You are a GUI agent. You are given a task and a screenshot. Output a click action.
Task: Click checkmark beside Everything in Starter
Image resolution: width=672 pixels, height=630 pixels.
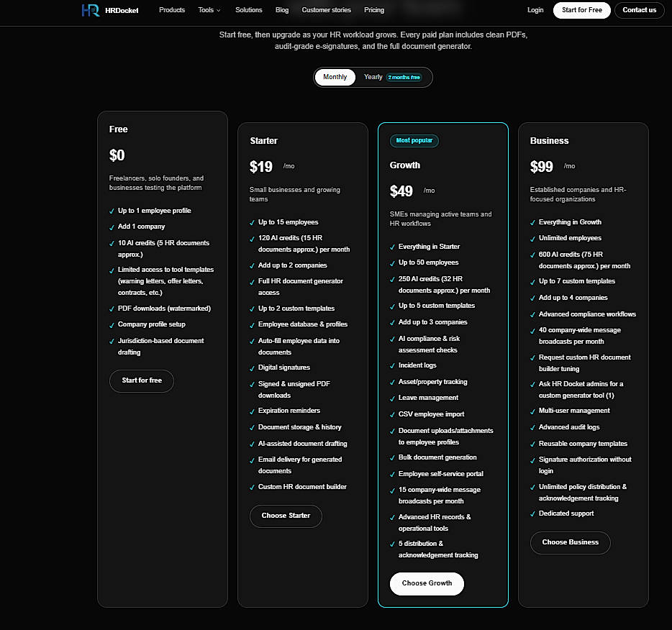click(392, 247)
